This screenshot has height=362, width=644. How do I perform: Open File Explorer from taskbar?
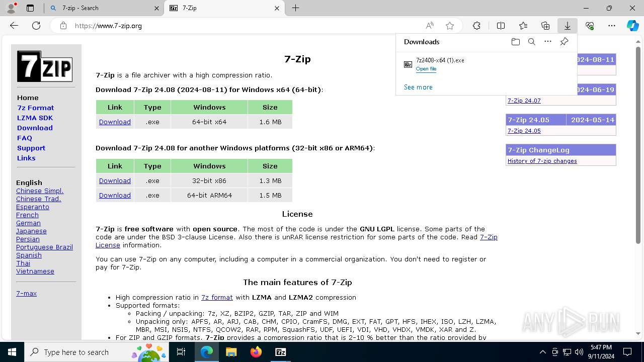[231, 352]
